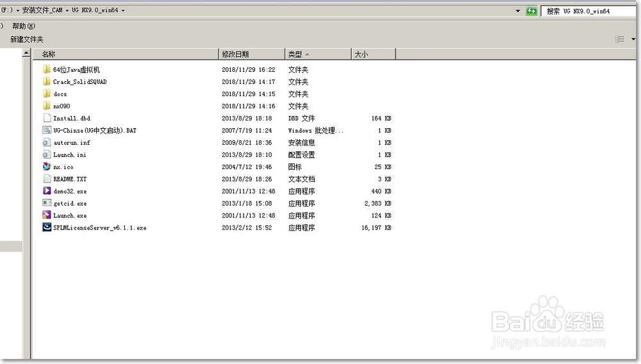Image resolution: width=641 pixels, height=364 pixels.
Task: Click the type label Windows 批处理...
Action: point(315,131)
